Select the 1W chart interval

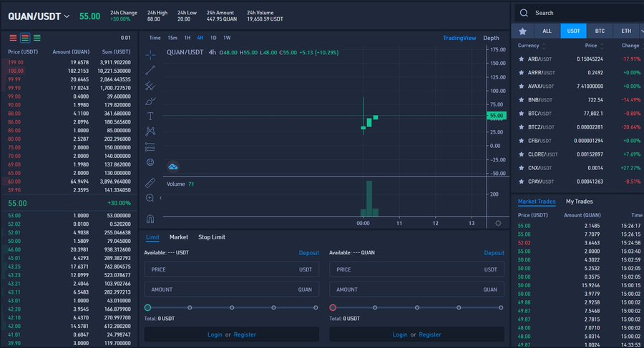227,38
